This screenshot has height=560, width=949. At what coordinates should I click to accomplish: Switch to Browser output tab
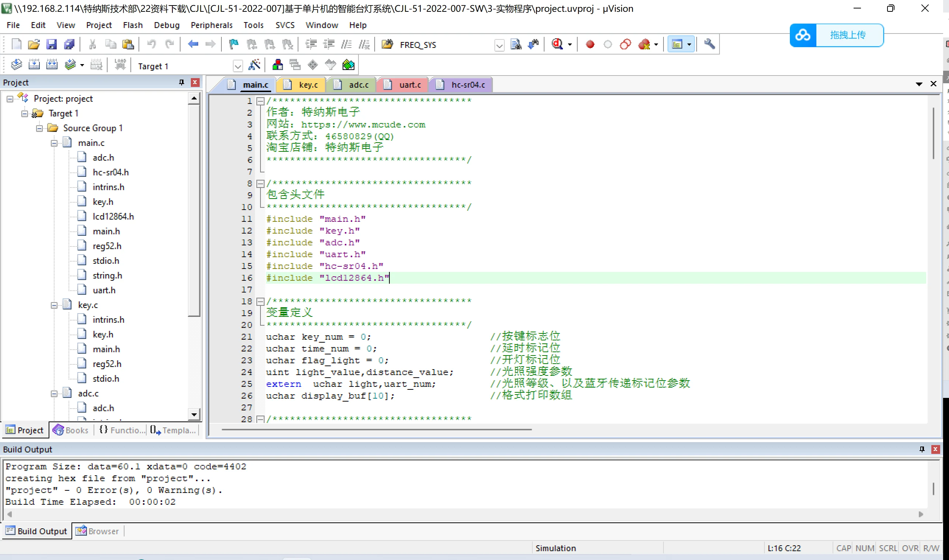(x=98, y=531)
